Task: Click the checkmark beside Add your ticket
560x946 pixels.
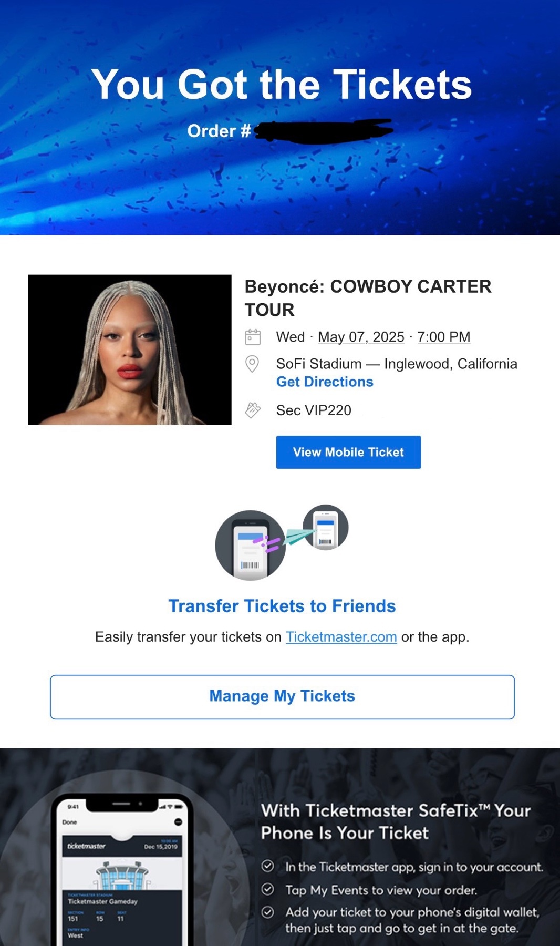Action: click(268, 912)
